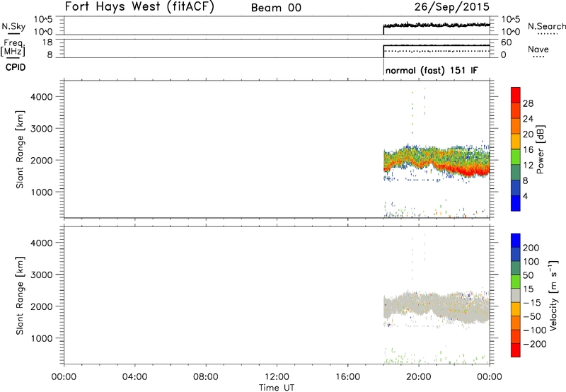This screenshot has height=392, width=566.
Task: Click the blue bottom of the power color bar
Action: [516, 203]
